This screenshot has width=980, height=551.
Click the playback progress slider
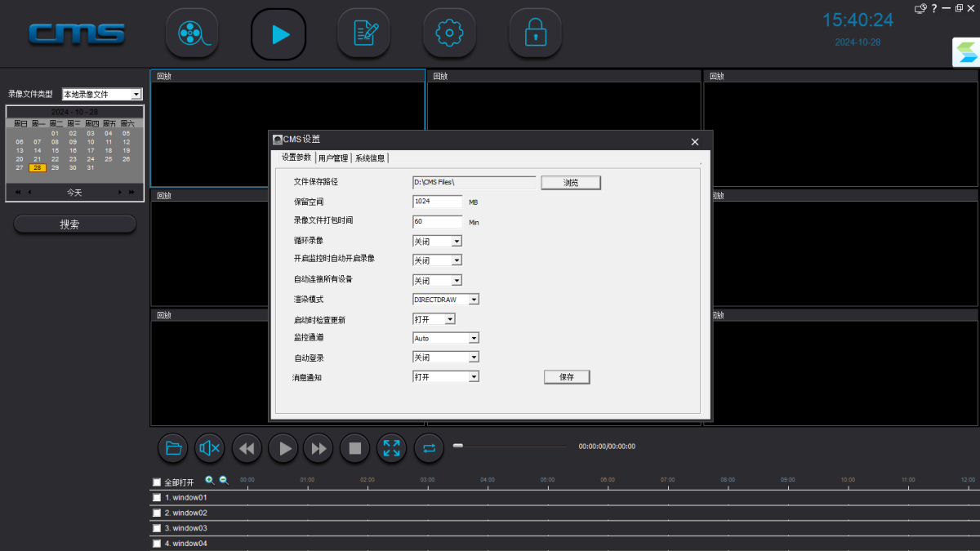509,447
